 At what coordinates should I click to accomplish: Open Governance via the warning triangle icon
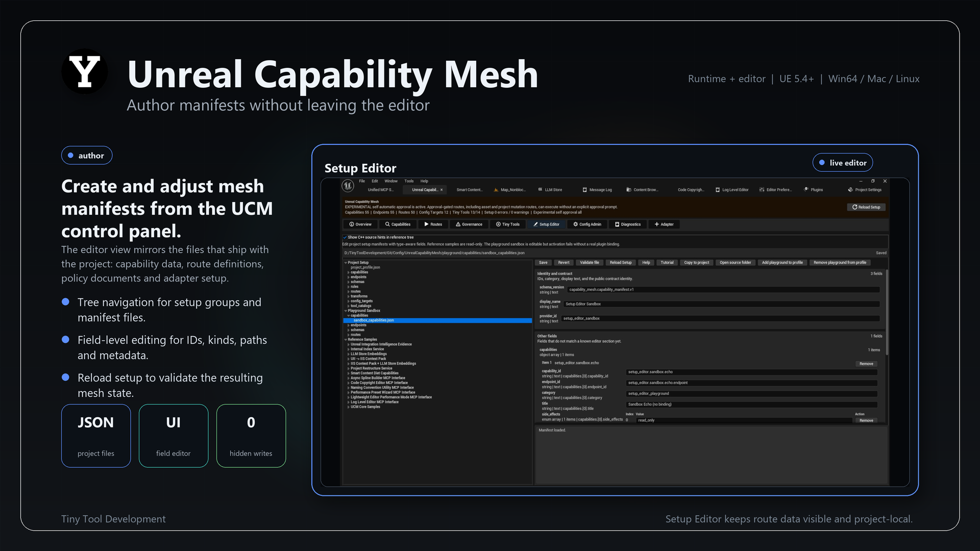pyautogui.click(x=458, y=224)
